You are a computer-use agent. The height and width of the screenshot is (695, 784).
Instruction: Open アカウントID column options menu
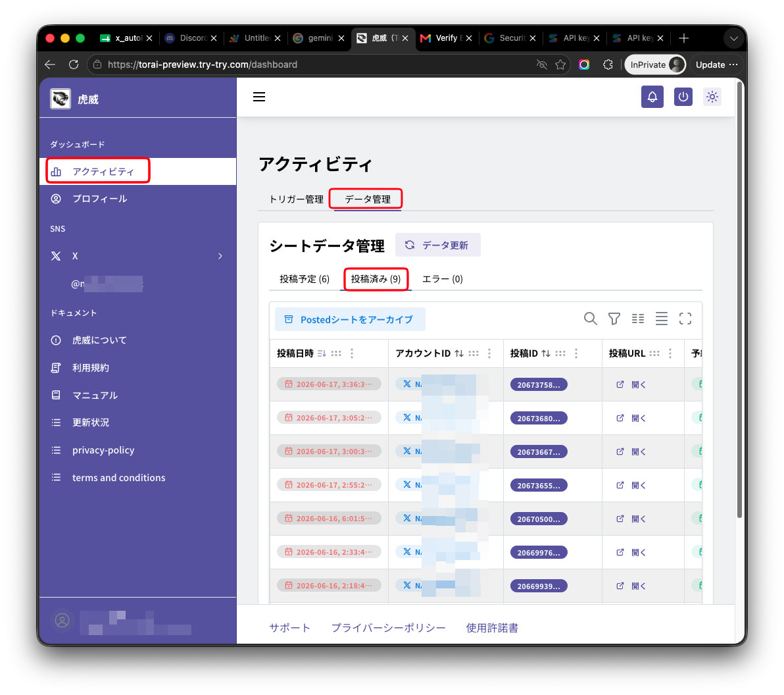click(x=489, y=354)
